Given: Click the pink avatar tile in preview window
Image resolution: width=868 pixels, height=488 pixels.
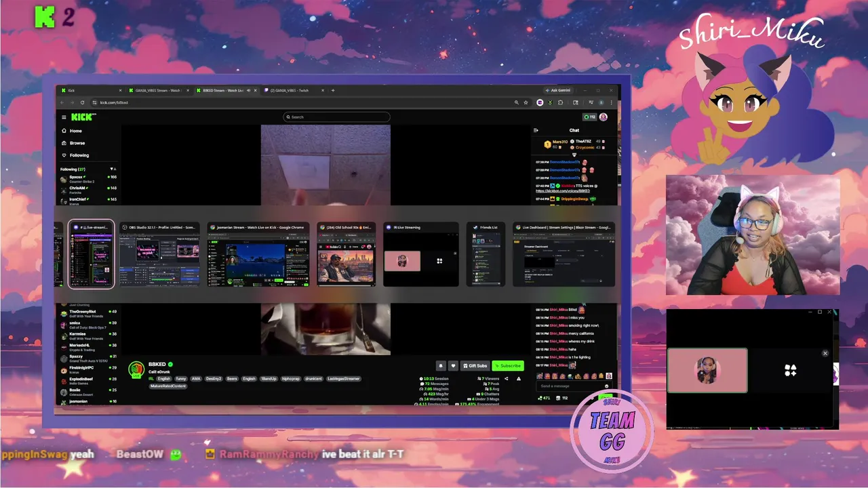Looking at the screenshot, I should [707, 371].
